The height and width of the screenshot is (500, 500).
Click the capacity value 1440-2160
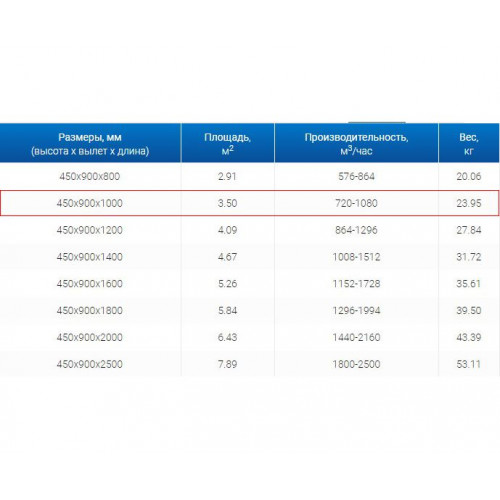click(x=356, y=337)
